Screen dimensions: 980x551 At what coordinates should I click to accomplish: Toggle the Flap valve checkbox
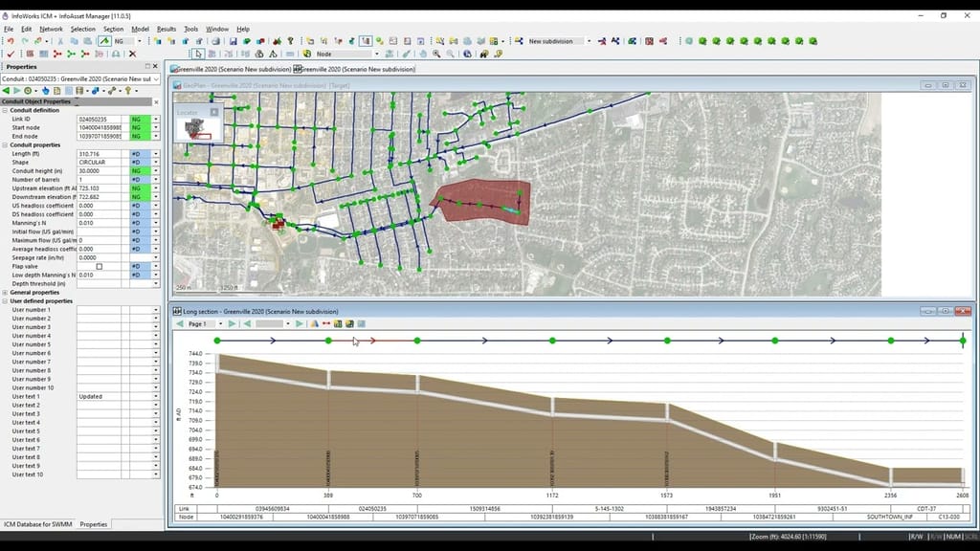click(x=99, y=266)
